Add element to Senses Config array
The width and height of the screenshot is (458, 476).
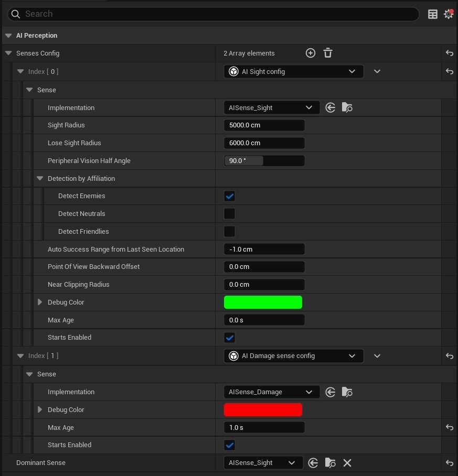tap(311, 53)
